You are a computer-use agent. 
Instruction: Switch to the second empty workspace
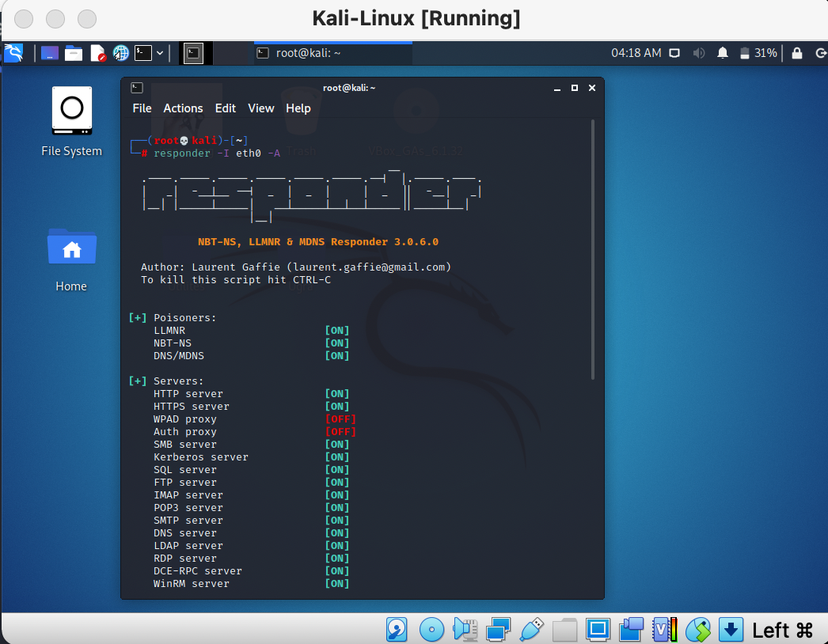pos(230,53)
